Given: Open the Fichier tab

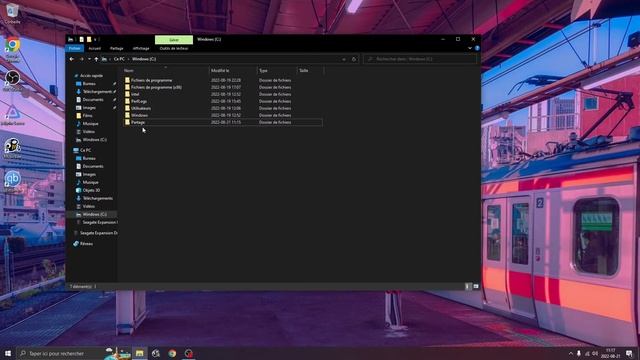Looking at the screenshot, I should (74, 49).
